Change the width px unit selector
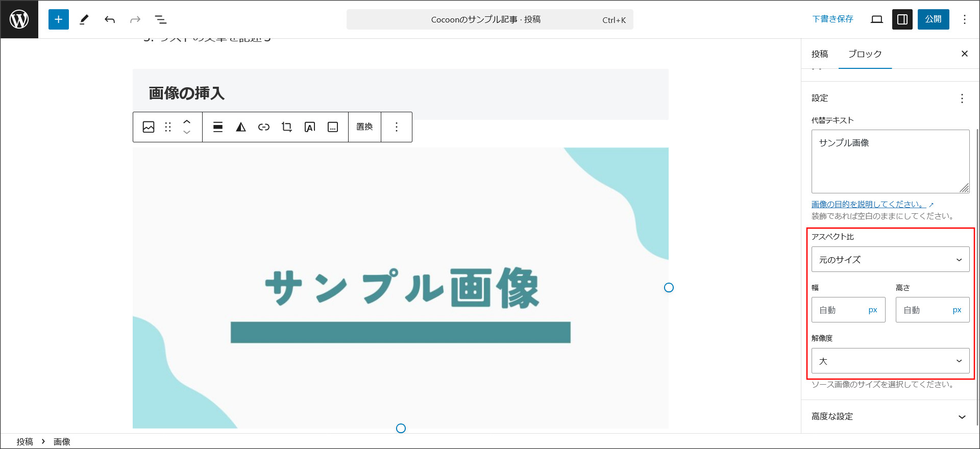 [x=873, y=310]
